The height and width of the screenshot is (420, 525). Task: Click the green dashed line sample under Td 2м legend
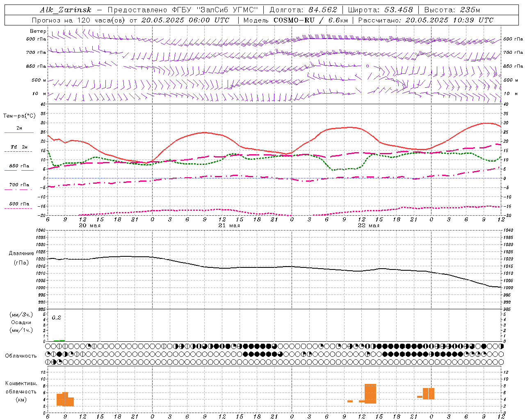(x=18, y=151)
